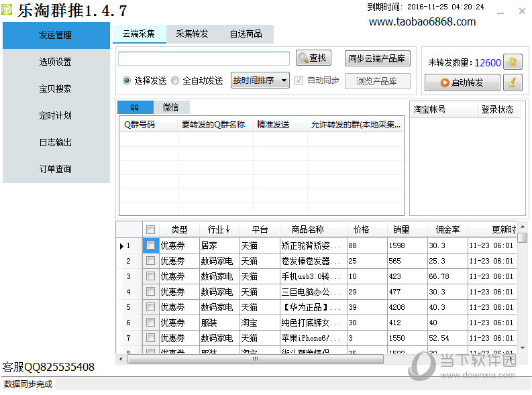This screenshot has width=532, height=395.
Task: Click the horizontal scrollbar left arrow
Action: (121, 359)
